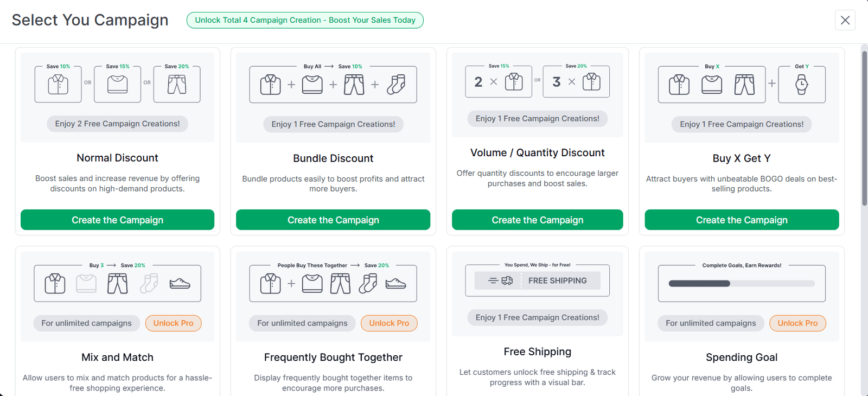This screenshot has width=868, height=396.
Task: Click the Save 10% shirt icon in Normal Discount
Action: (x=58, y=84)
